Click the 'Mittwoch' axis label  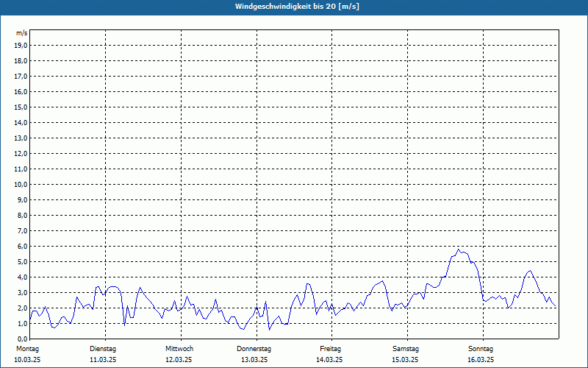click(179, 348)
